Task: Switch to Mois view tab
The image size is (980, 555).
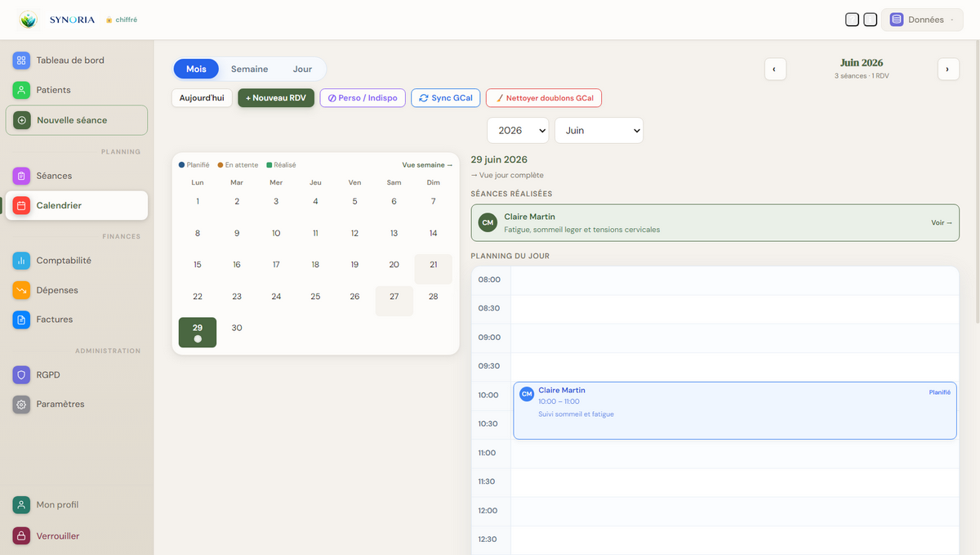Action: pyautogui.click(x=196, y=69)
